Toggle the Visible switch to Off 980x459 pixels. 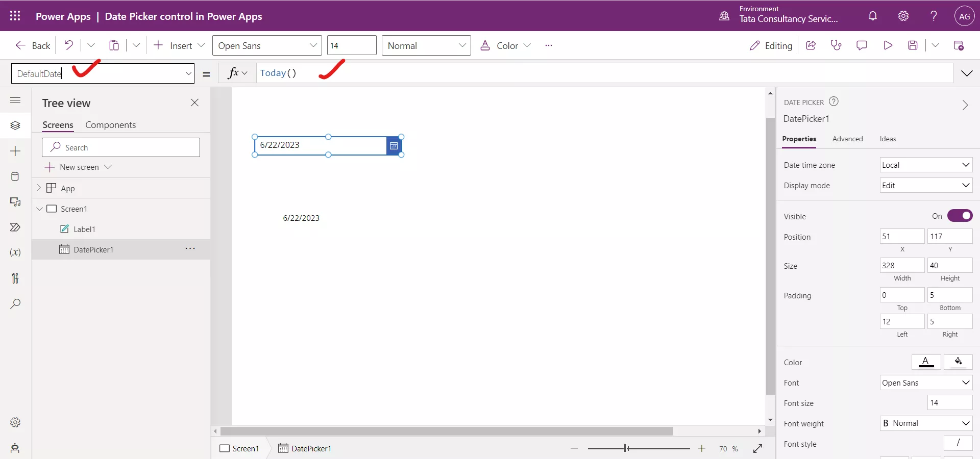(x=960, y=216)
